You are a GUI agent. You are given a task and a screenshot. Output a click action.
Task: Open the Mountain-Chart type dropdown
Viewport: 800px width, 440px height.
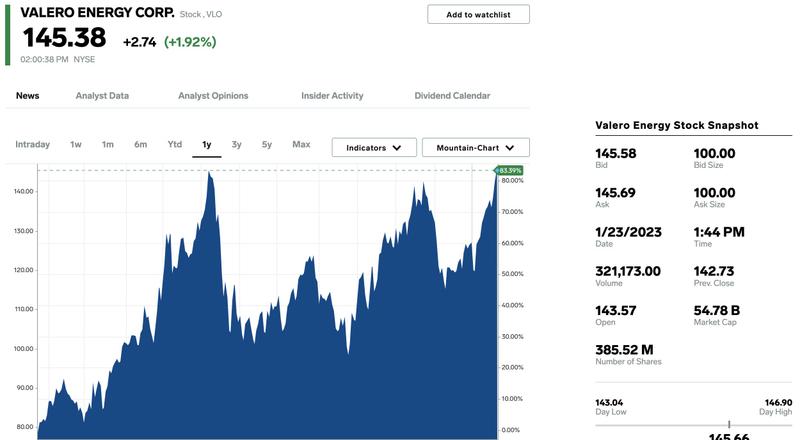tap(476, 148)
